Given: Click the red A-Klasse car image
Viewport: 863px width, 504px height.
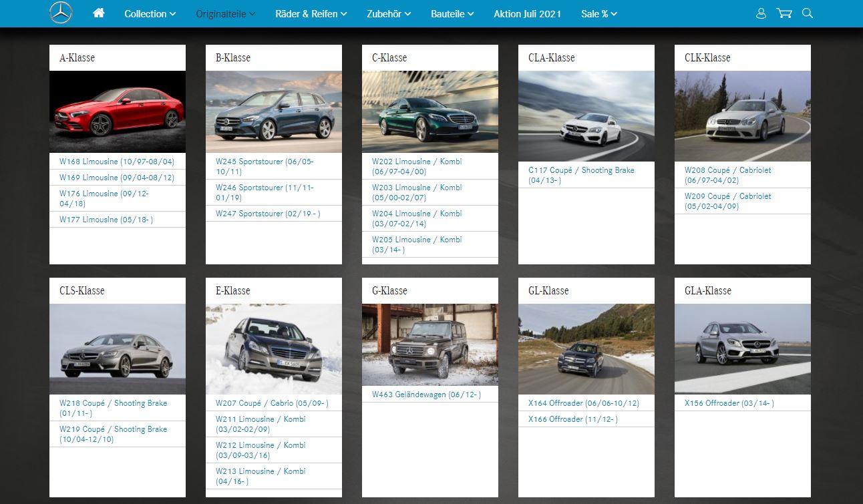Looking at the screenshot, I should (x=118, y=111).
